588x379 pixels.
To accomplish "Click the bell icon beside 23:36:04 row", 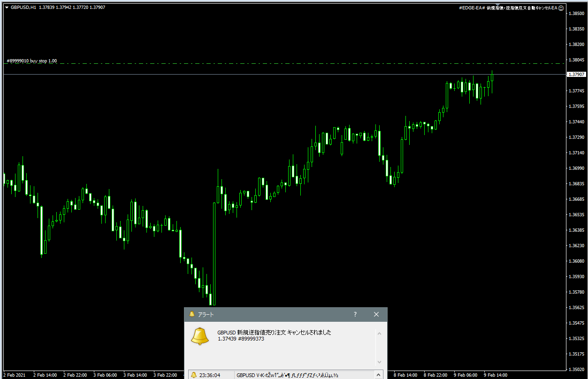I will (x=194, y=375).
